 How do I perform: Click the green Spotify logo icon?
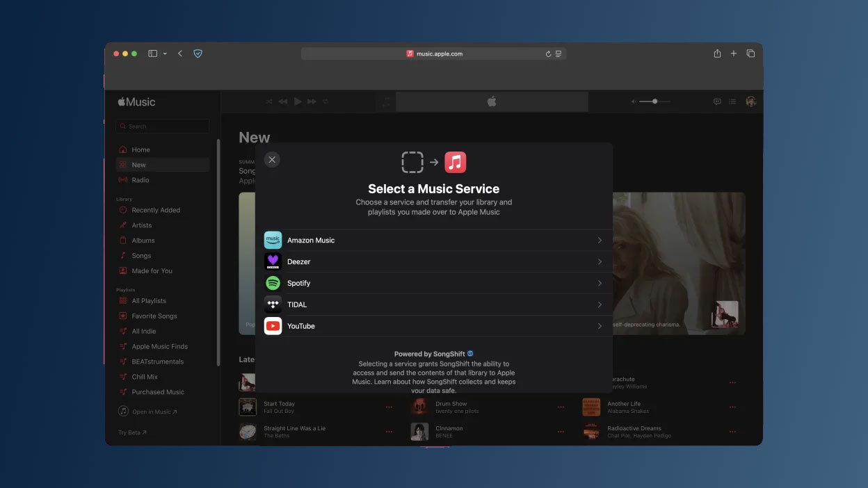click(x=273, y=283)
